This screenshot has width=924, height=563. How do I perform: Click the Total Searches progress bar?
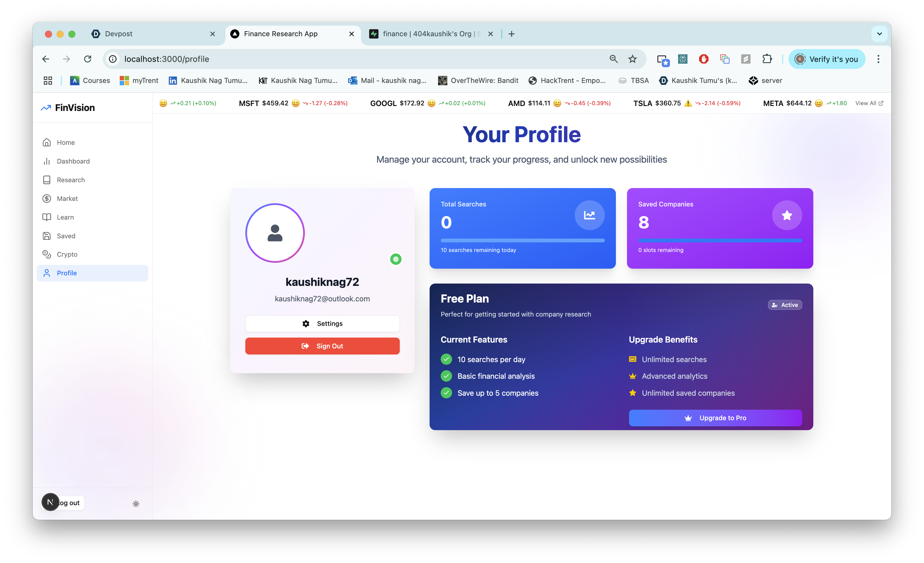tap(522, 240)
